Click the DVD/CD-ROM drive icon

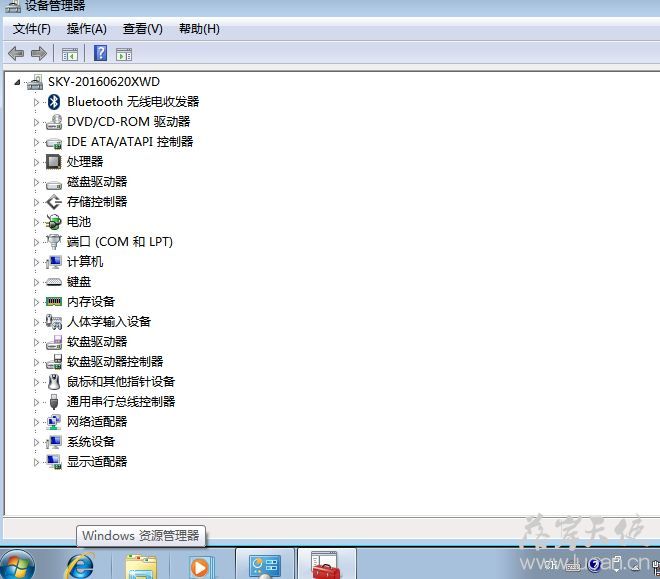coord(54,122)
